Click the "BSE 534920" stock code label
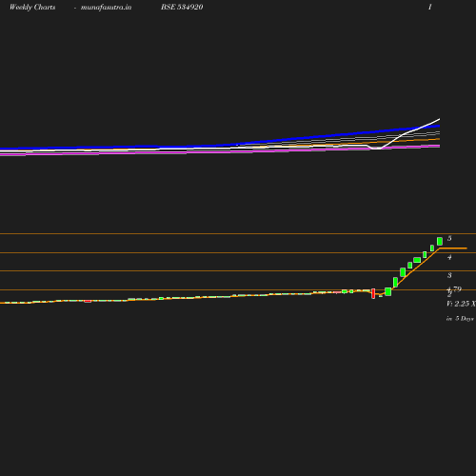 pyautogui.click(x=182, y=8)
